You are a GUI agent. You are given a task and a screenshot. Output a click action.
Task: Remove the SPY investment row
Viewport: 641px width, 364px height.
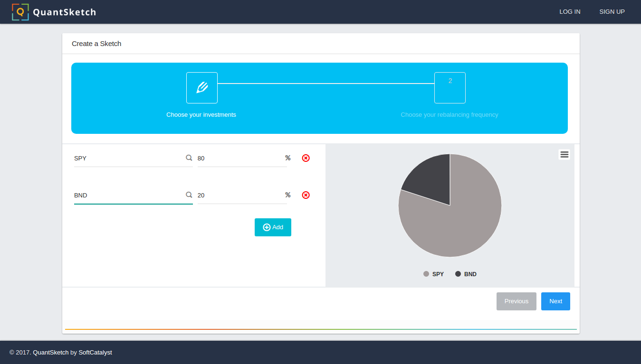point(306,158)
